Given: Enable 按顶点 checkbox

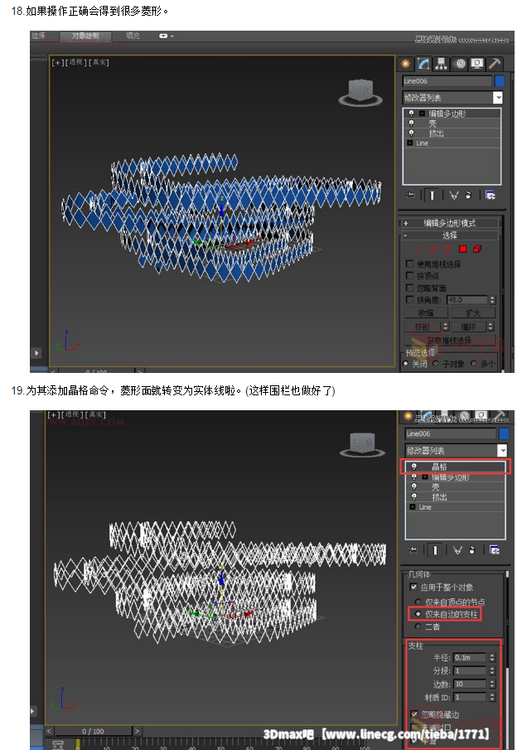Looking at the screenshot, I should [x=410, y=276].
